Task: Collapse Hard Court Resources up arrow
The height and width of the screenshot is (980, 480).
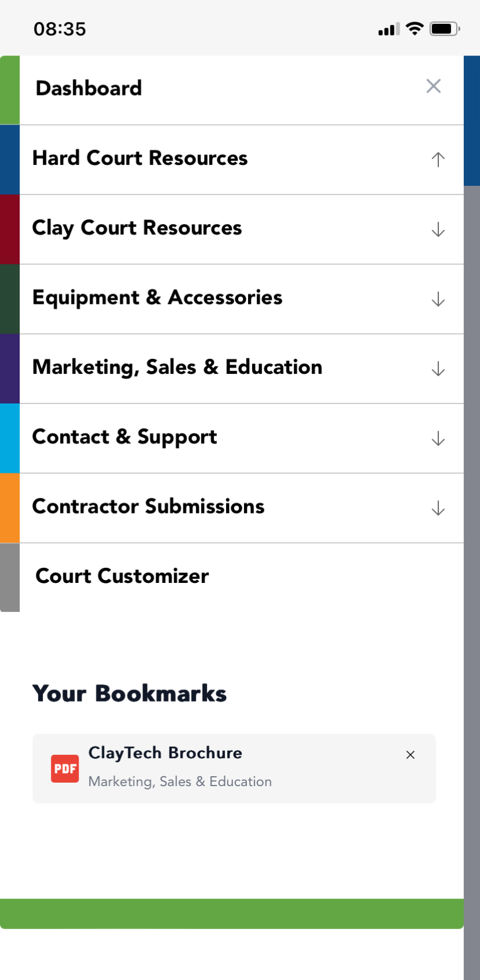Action: point(438,159)
